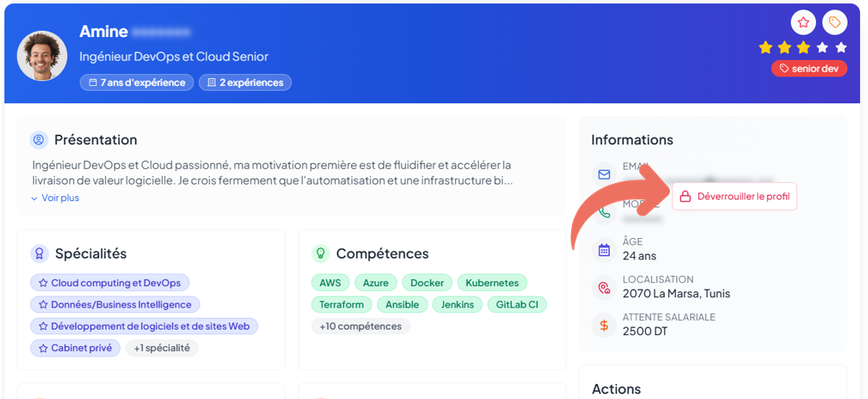This screenshot has height=399, width=868.
Task: Set rating to four stars
Action: 822,47
